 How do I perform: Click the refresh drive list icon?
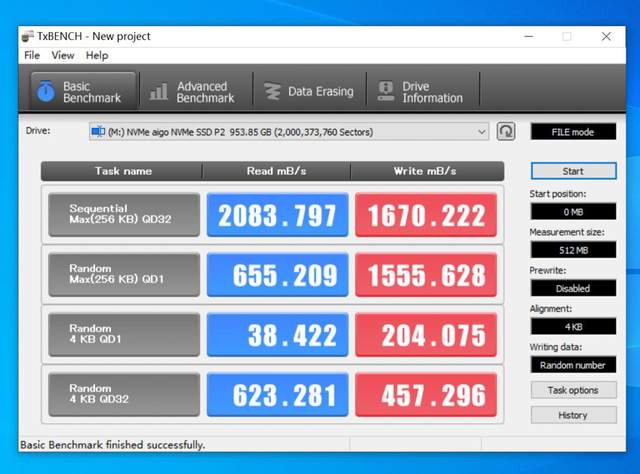coord(506,131)
